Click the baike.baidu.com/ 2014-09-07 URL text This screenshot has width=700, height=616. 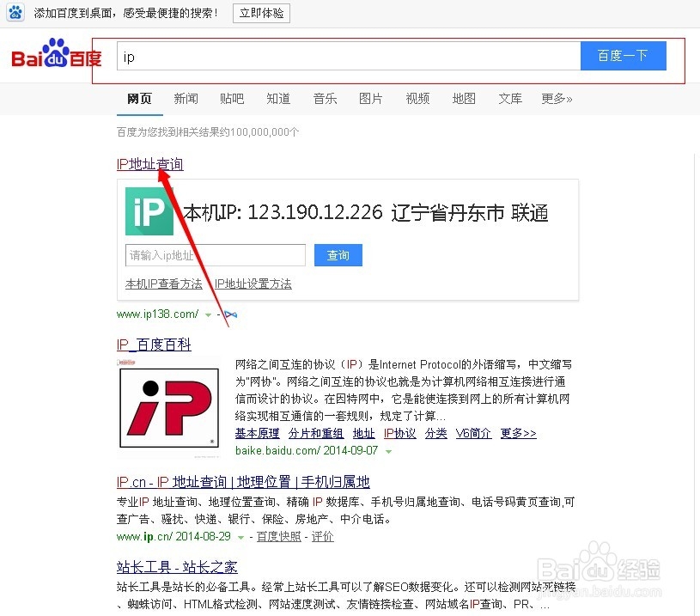pyautogui.click(x=307, y=450)
